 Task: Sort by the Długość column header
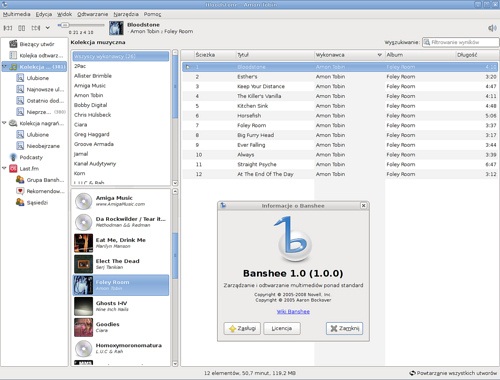477,55
